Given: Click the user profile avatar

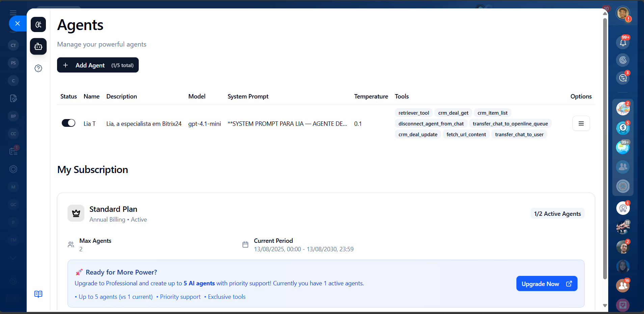Looking at the screenshot, I should pyautogui.click(x=622, y=13).
